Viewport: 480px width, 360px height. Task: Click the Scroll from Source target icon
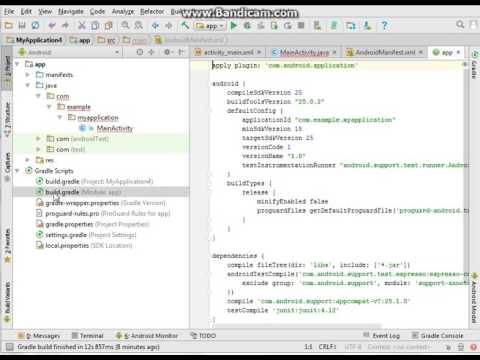(x=140, y=52)
